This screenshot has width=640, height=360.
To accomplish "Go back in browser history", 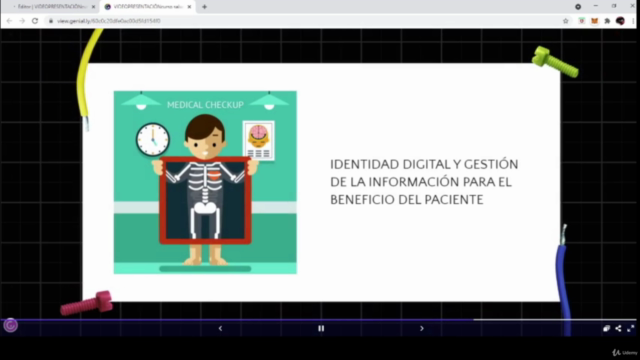I will [x=9, y=21].
